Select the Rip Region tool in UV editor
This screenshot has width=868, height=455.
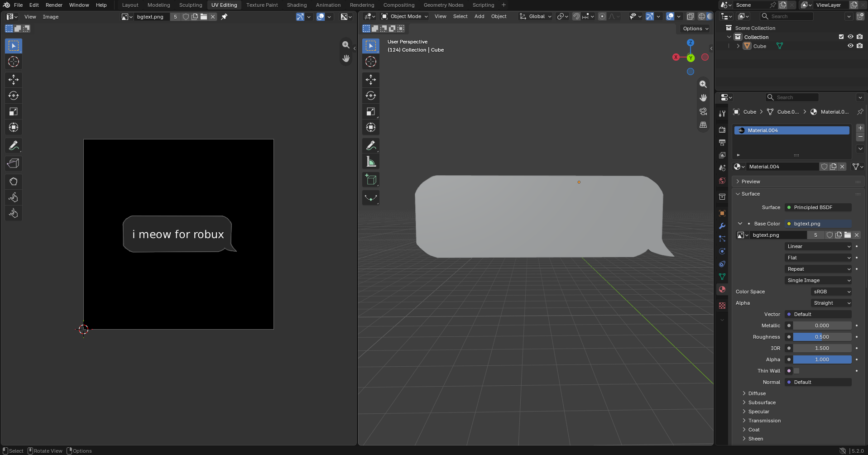pos(14,163)
